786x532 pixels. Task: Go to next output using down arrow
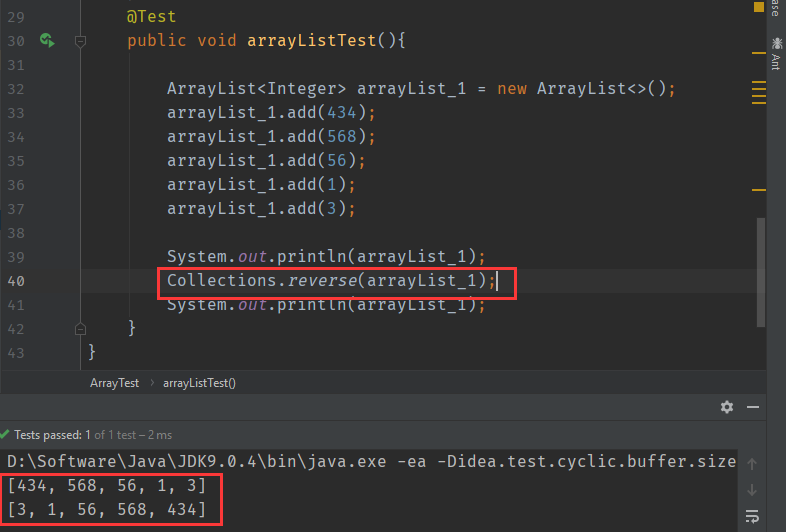(x=752, y=490)
